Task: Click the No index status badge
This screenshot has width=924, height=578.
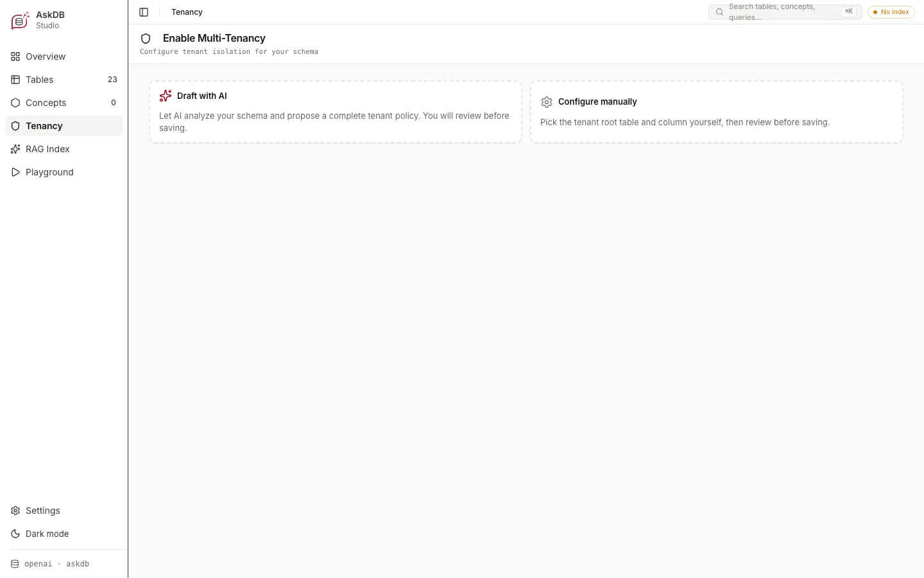Action: [x=891, y=12]
